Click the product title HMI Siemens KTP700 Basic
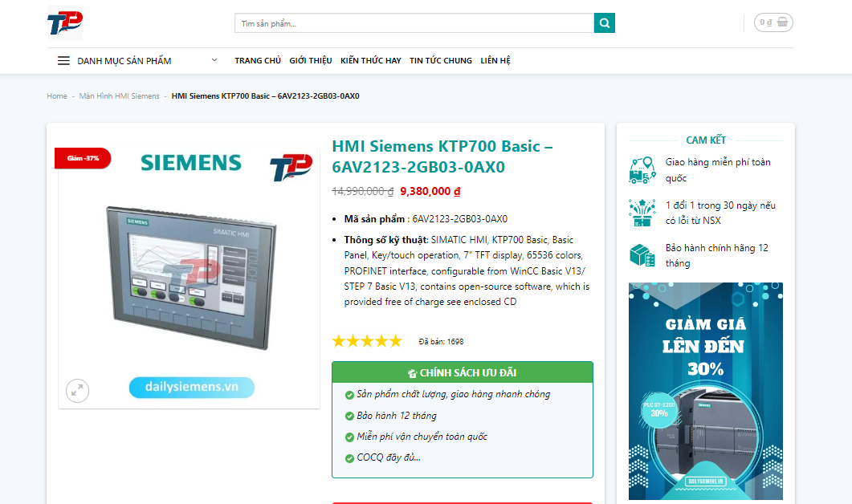 click(442, 156)
